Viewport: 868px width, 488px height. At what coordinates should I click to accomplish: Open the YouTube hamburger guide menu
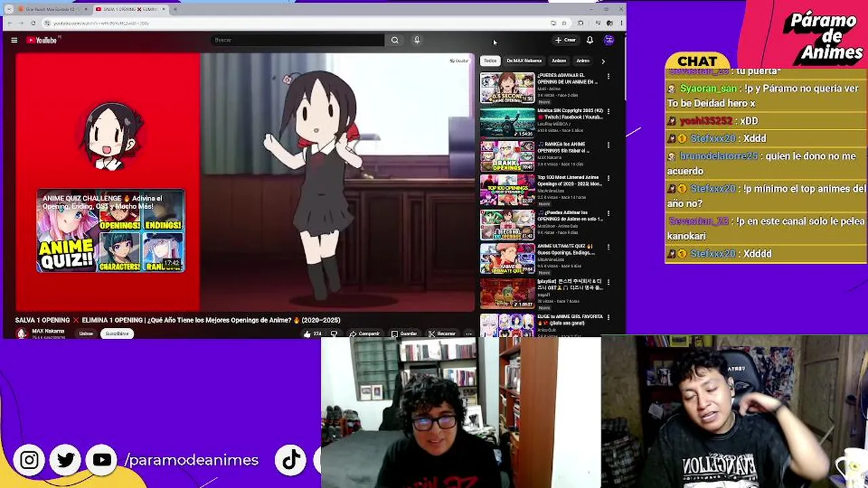(14, 40)
